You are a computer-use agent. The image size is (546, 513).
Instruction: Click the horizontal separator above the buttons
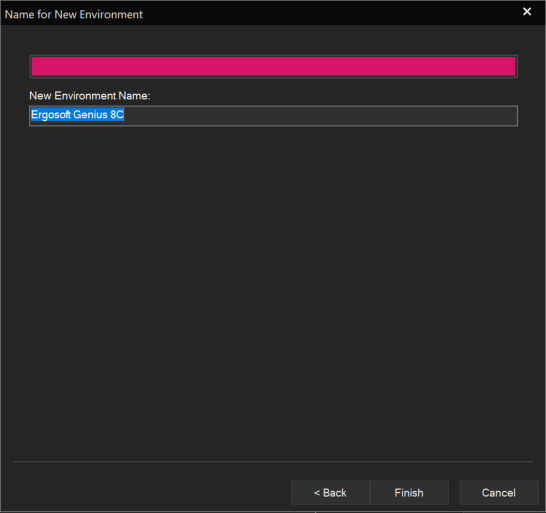coord(273,461)
